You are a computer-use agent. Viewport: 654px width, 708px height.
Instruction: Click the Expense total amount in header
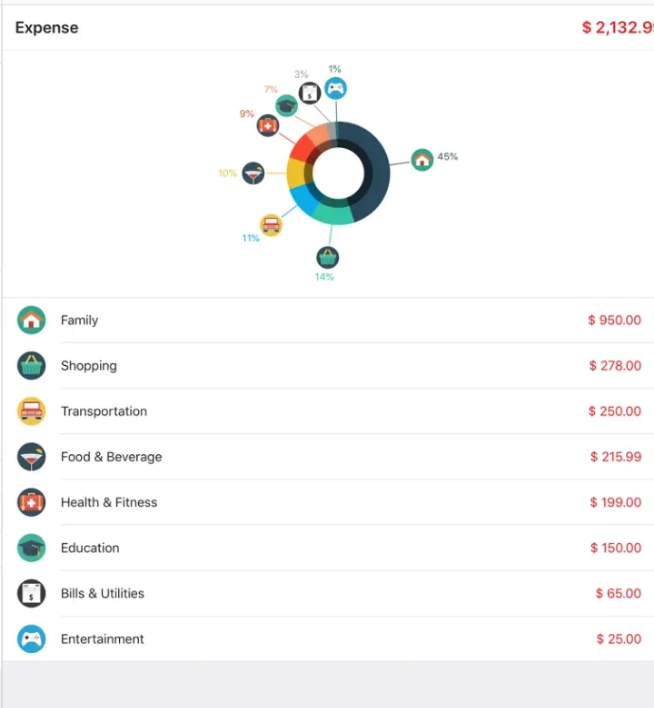pyautogui.click(x=618, y=28)
